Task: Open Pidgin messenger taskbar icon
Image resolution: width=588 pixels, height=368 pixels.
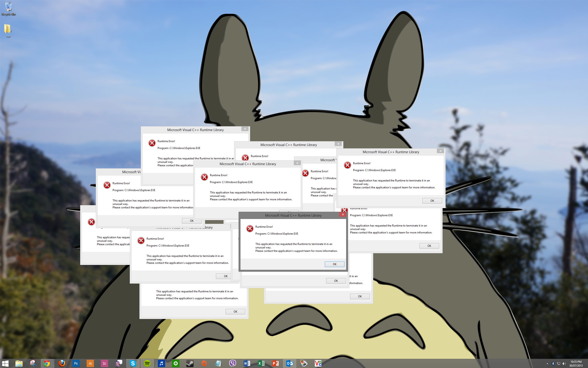Action: [x=119, y=364]
